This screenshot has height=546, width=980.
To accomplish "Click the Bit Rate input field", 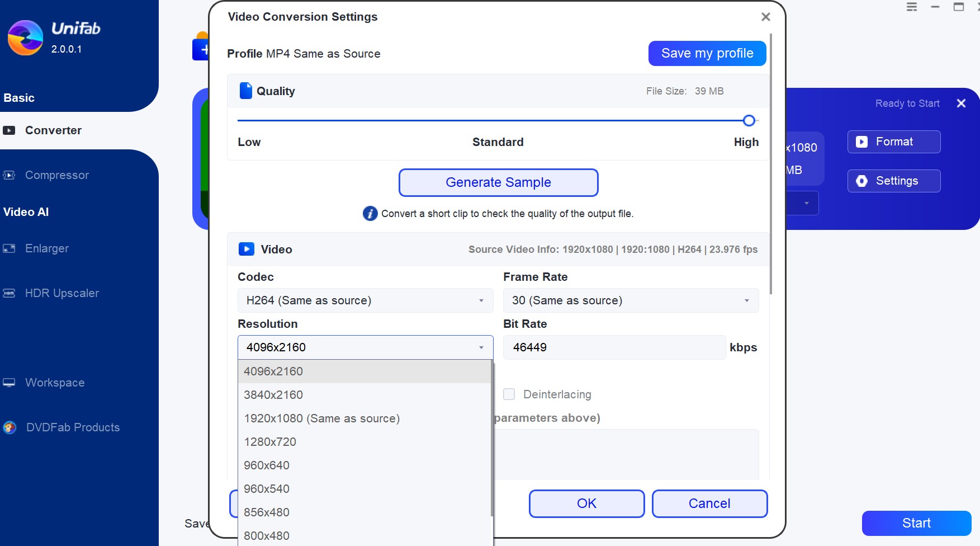I will coord(614,347).
